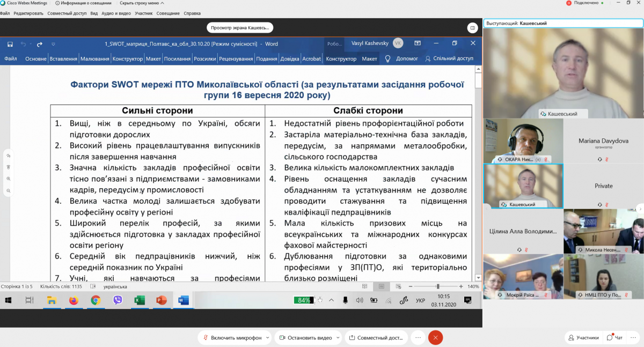Open more options ellipsis beside share button
Screen dimensions: 644x347
[x=419, y=338]
